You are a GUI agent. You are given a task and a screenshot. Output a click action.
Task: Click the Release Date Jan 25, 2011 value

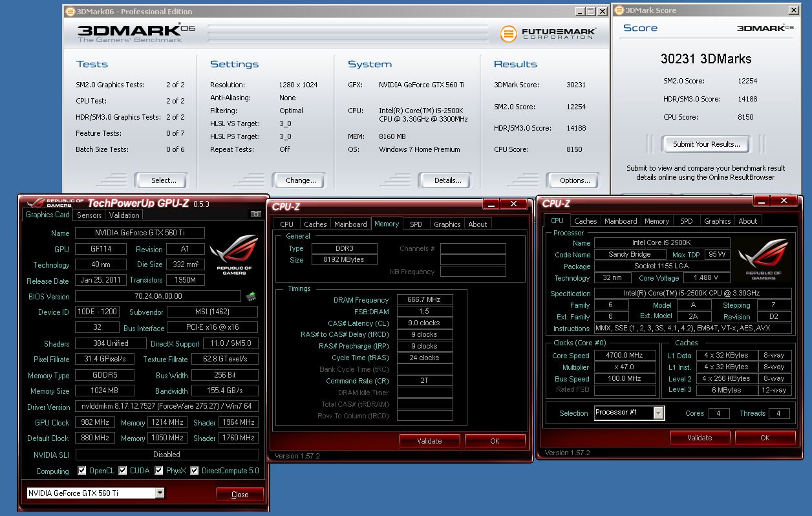(100, 281)
